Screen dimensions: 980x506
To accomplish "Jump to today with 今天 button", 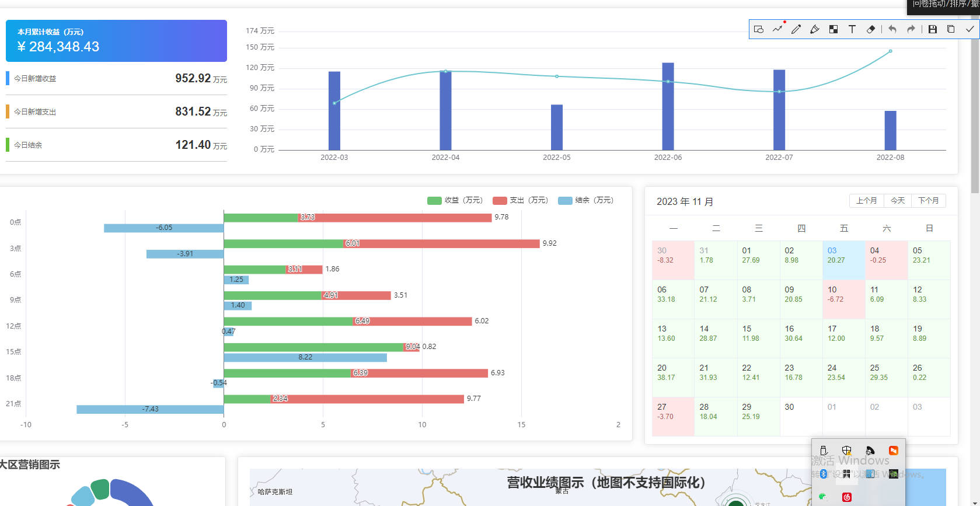I will point(898,201).
